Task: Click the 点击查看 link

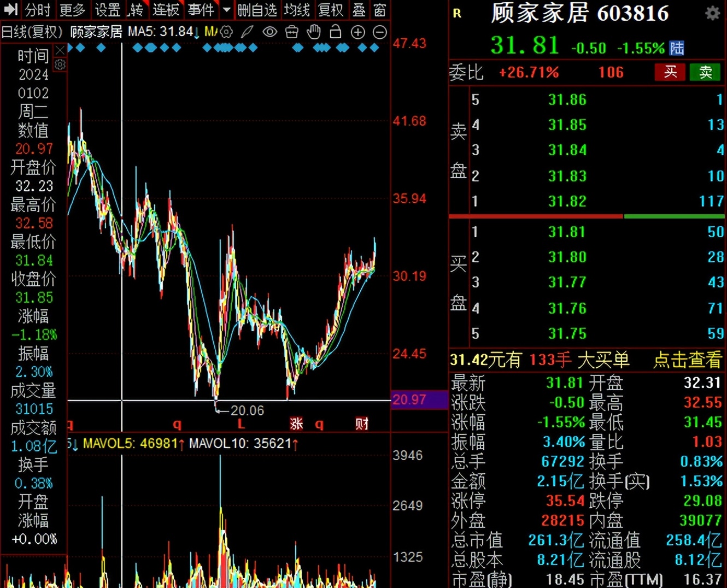Action: pyautogui.click(x=688, y=360)
